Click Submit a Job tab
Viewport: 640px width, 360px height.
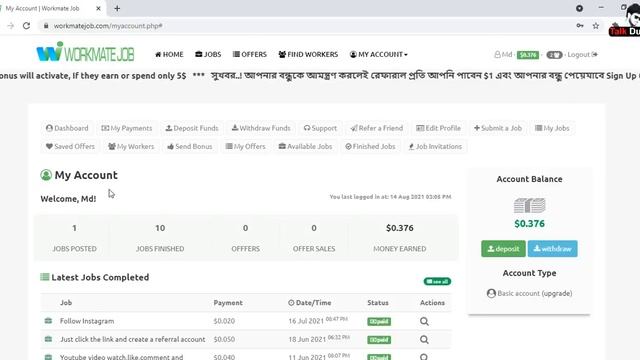[498, 128]
